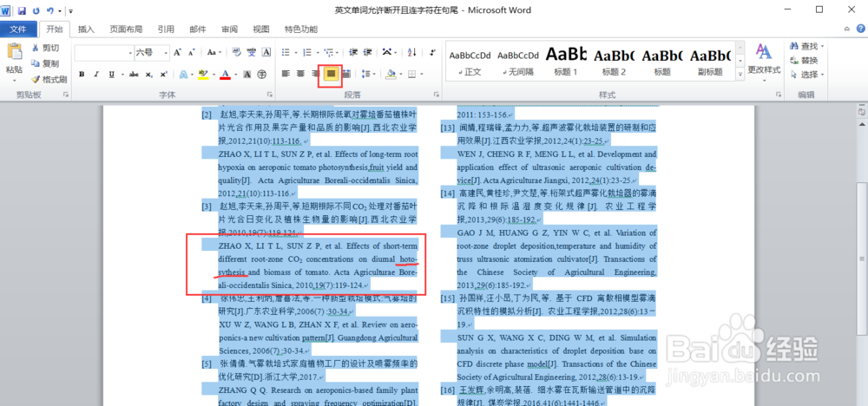Viewport: 868px width, 406px height.
Task: Toggle Bold formatting
Action: (x=82, y=74)
